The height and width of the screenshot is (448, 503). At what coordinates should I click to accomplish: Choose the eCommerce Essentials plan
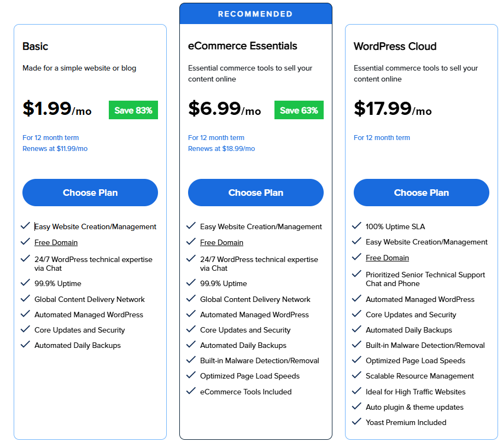coord(256,193)
